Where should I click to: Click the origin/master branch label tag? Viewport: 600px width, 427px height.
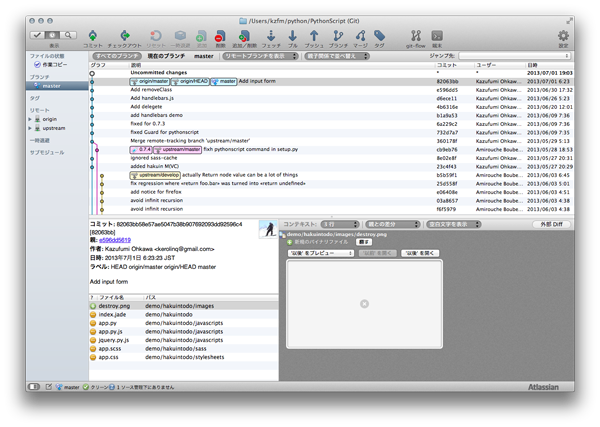(x=150, y=81)
